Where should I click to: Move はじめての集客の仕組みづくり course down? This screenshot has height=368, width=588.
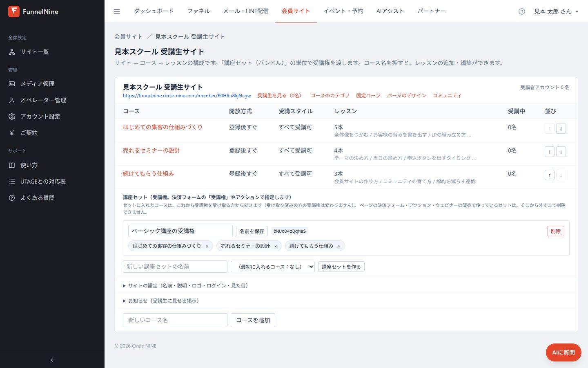click(x=561, y=128)
